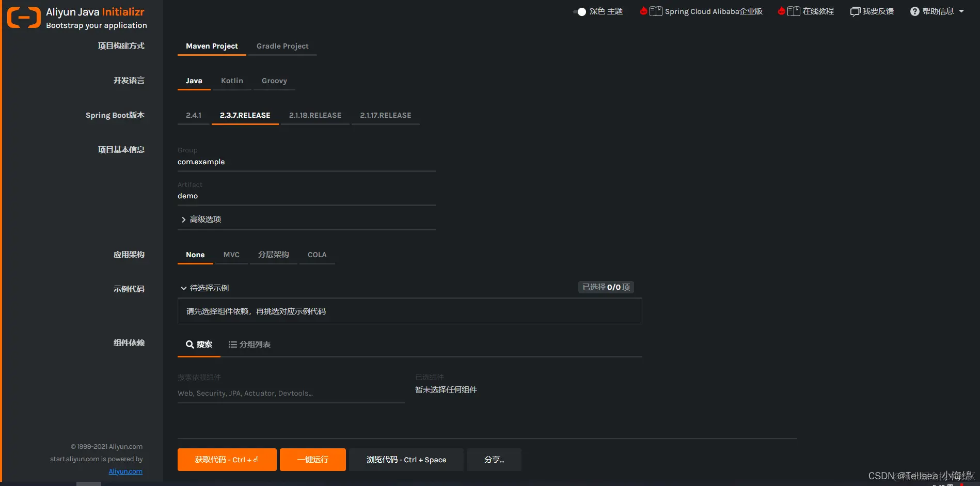Select 分层架构 application architecture
Screen dimensions: 980x486
[x=274, y=255]
